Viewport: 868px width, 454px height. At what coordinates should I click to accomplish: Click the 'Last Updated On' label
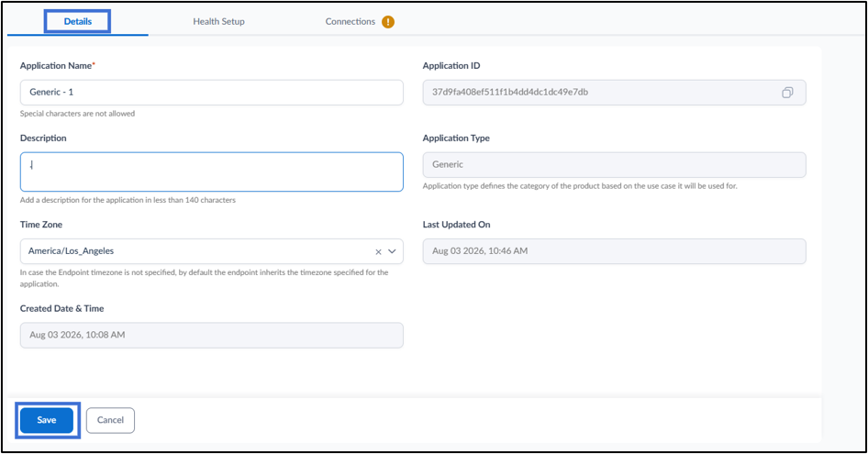456,224
